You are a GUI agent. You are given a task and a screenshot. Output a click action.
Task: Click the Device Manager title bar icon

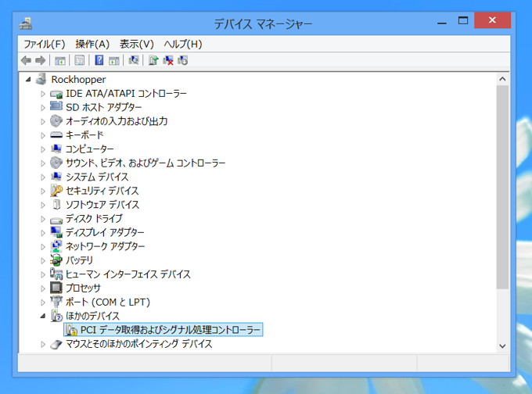coord(26,23)
